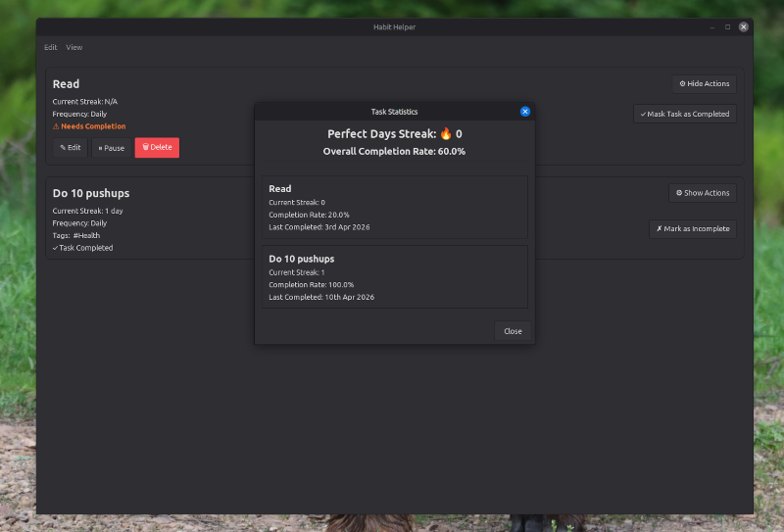The width and height of the screenshot is (784, 532).
Task: Click the Edit button on Read task
Action: pos(70,148)
